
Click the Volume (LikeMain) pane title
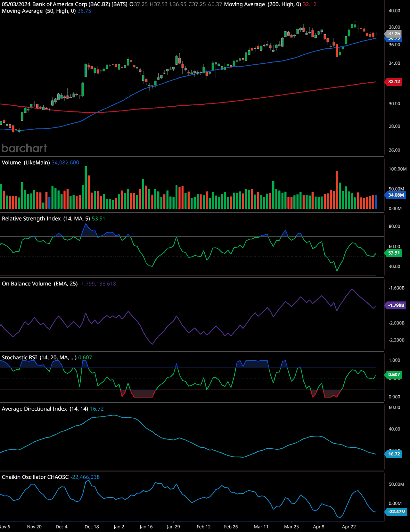pos(26,163)
